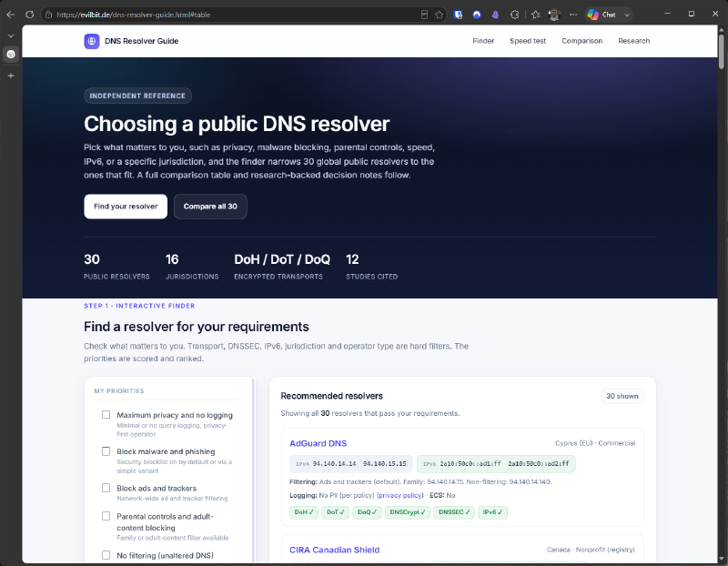
Task: Click the 16 JURISDICTIONS stat
Action: [x=192, y=266]
